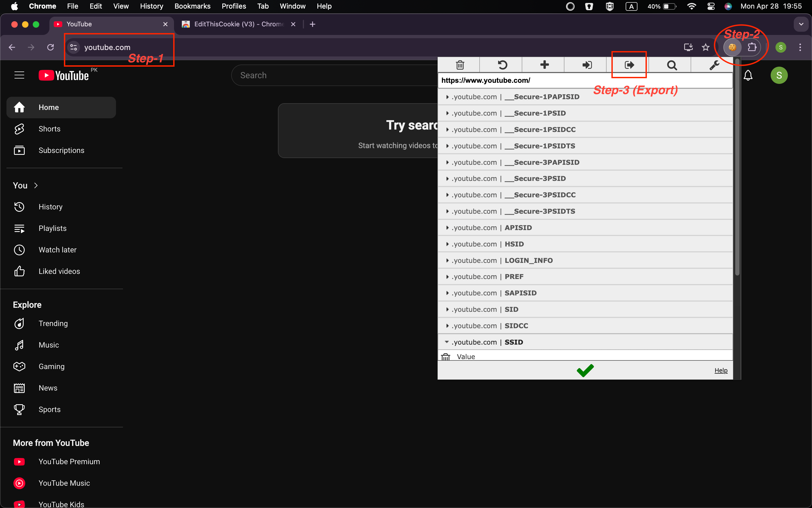Open Watch later in sidebar
Screen dimensions: 812x508
[x=61, y=250]
